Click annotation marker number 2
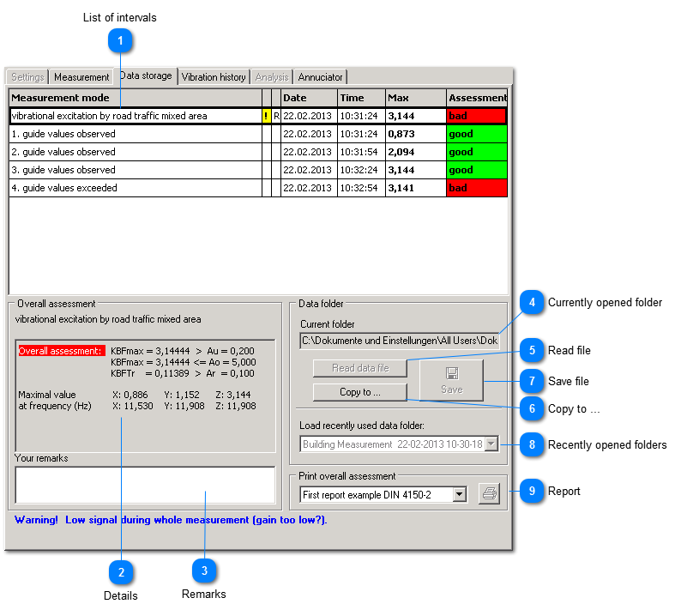The height and width of the screenshot is (616, 681). point(121,572)
